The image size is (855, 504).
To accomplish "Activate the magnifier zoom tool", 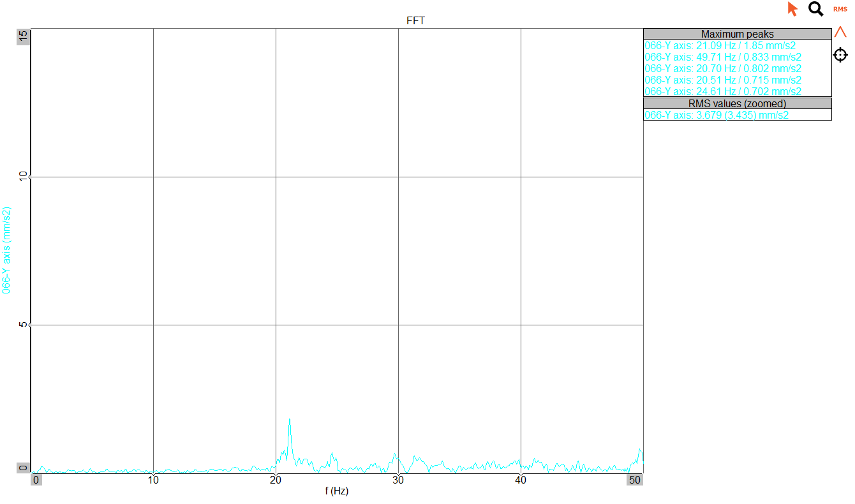I will [x=815, y=9].
